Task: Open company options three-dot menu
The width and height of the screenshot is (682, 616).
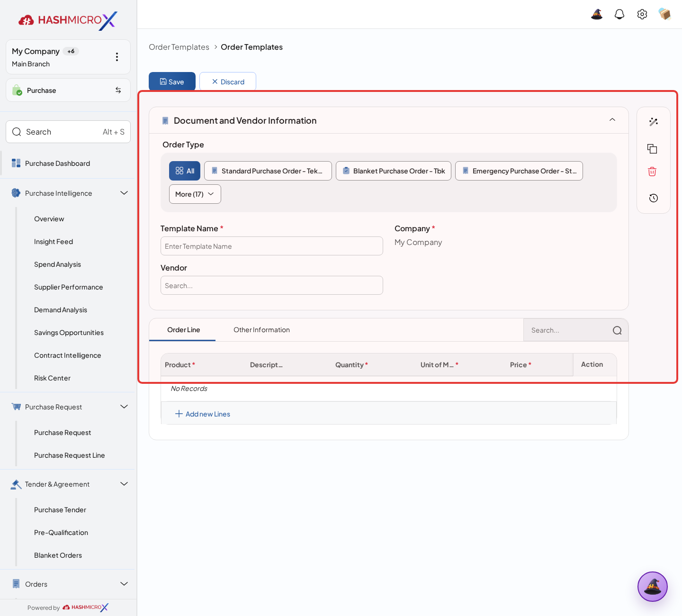Action: 117,57
